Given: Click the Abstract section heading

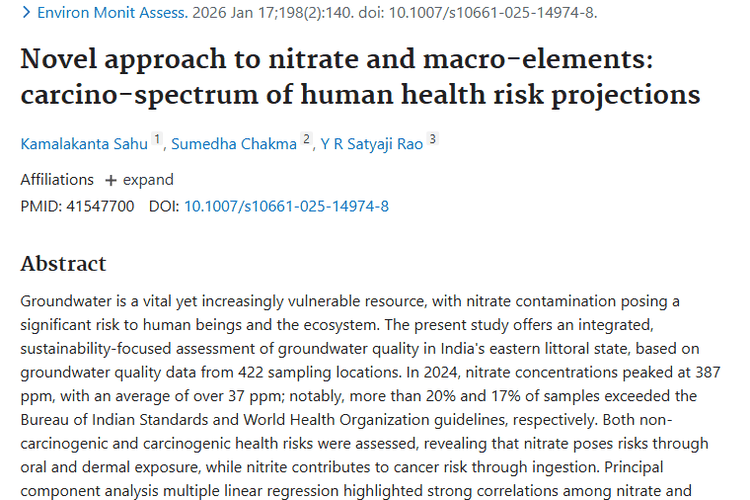Looking at the screenshot, I should (63, 264).
